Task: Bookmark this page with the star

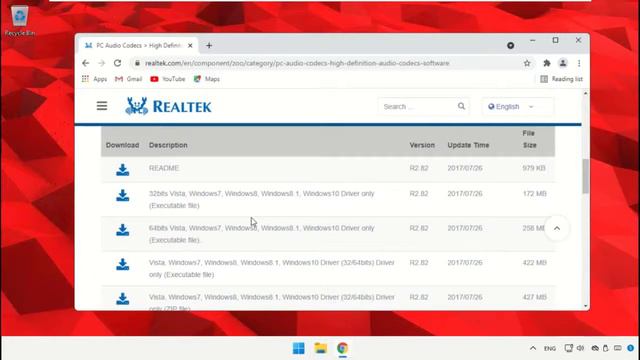Action: [x=527, y=63]
